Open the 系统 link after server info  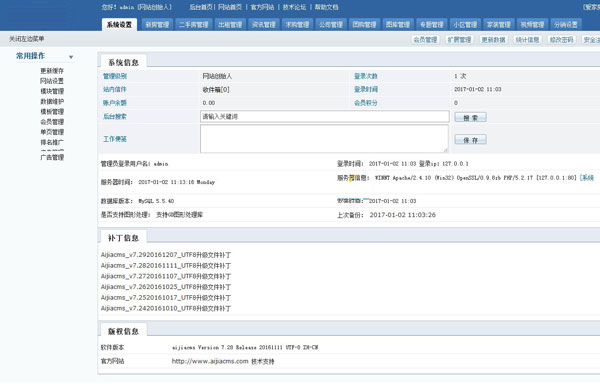587,178
